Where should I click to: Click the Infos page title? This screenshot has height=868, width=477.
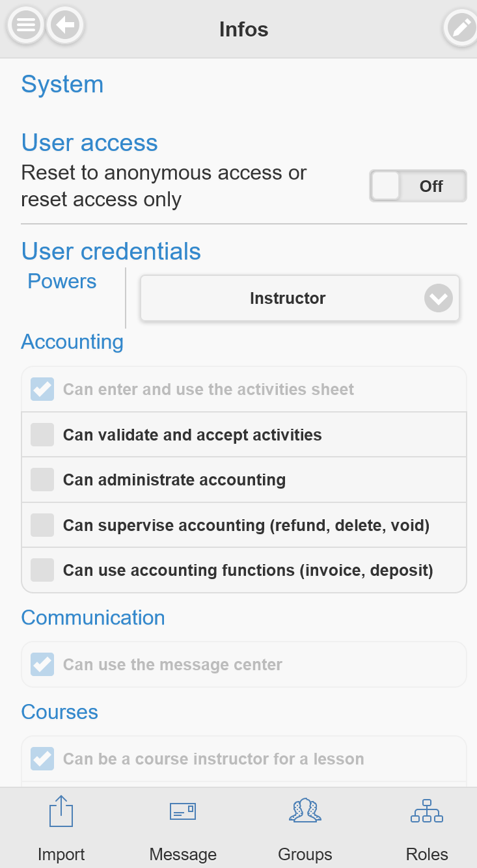[x=244, y=29]
